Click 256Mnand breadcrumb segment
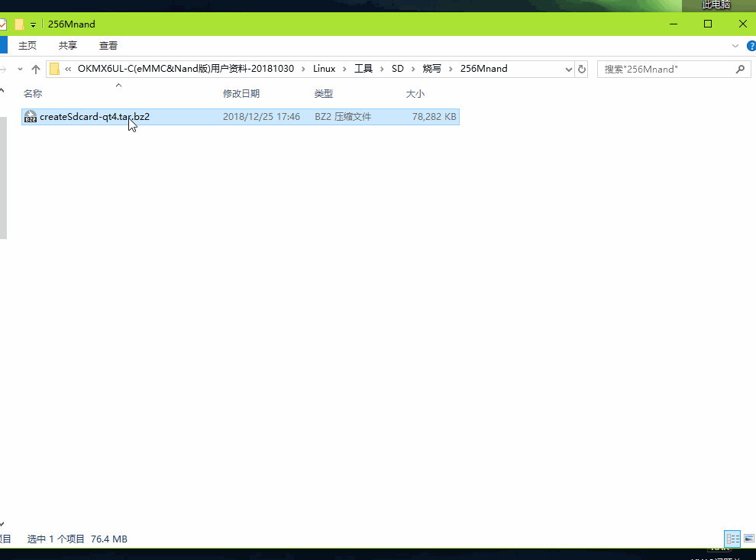 483,69
